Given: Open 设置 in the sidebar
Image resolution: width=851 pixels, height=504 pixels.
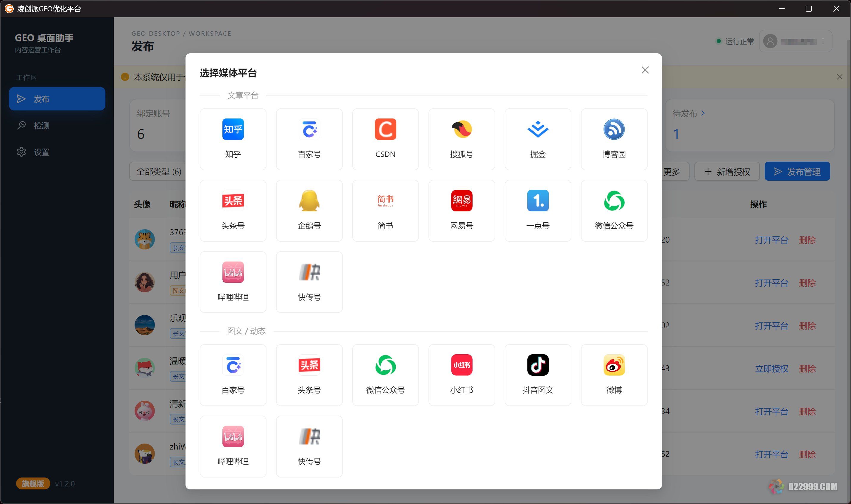Looking at the screenshot, I should (57, 152).
